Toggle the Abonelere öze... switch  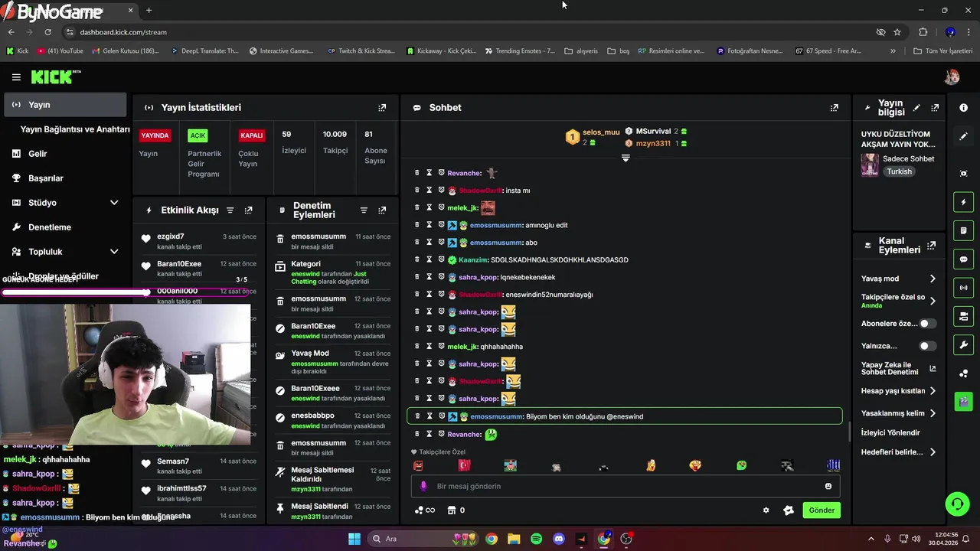927,324
